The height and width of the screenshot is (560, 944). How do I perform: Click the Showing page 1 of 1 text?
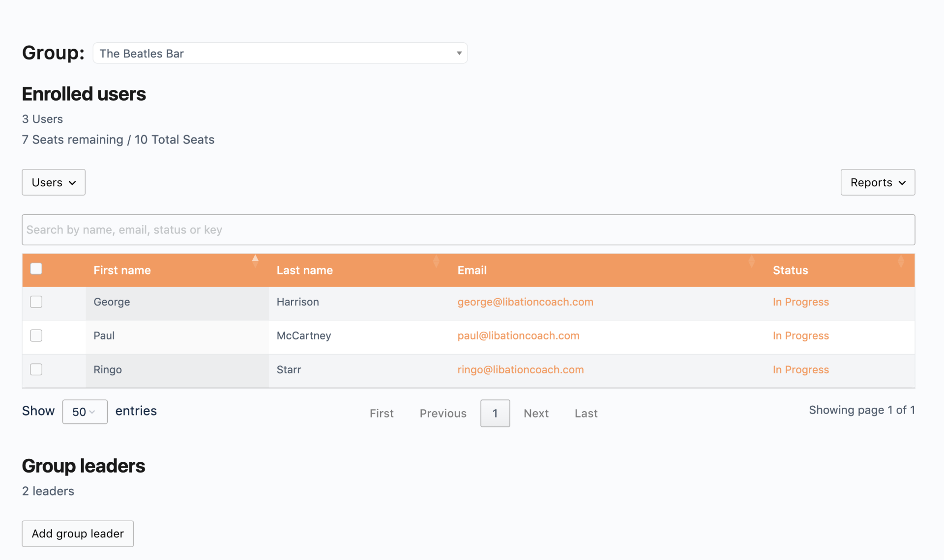tap(862, 410)
